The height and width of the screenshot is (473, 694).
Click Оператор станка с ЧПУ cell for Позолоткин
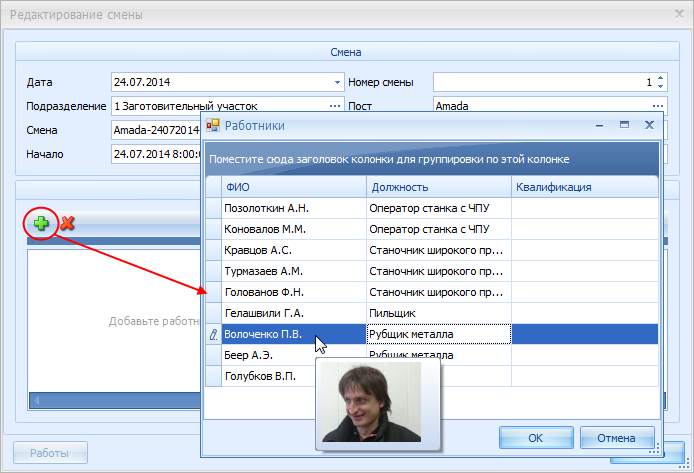click(439, 208)
